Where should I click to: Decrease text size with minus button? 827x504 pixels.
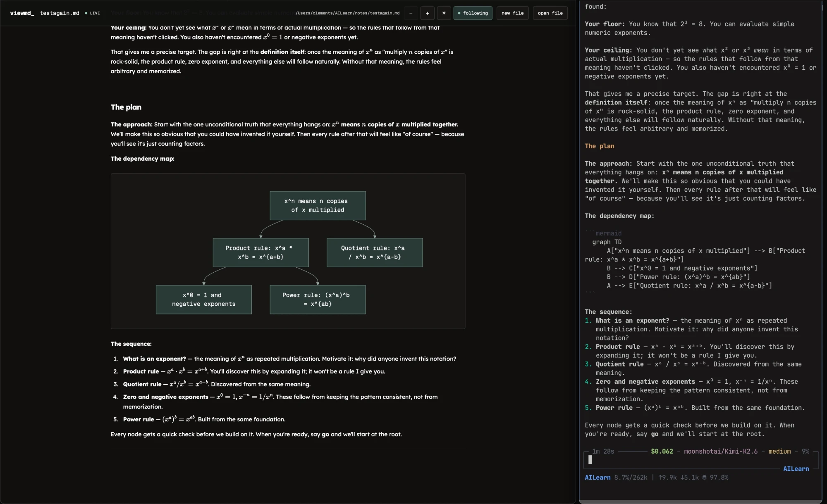pos(411,13)
